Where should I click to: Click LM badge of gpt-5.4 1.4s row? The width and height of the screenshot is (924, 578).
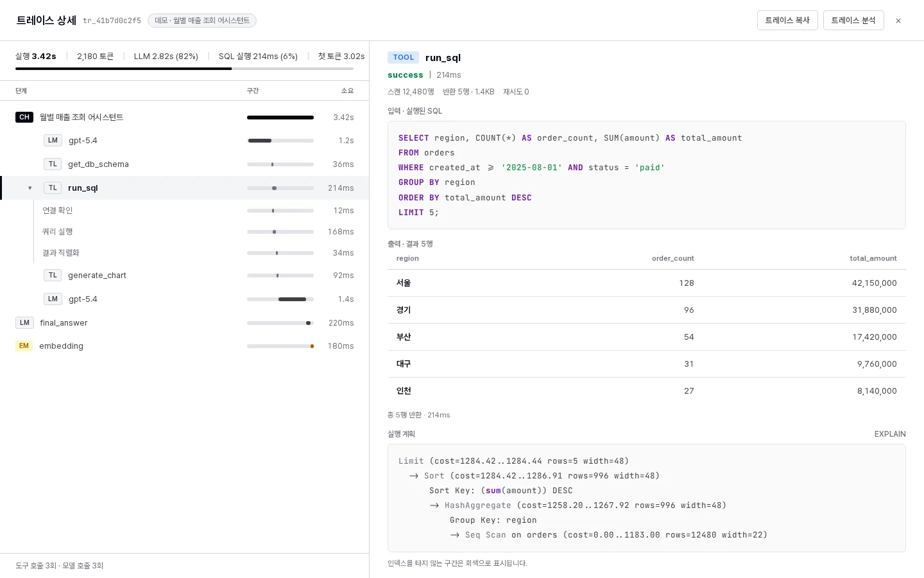(53, 299)
